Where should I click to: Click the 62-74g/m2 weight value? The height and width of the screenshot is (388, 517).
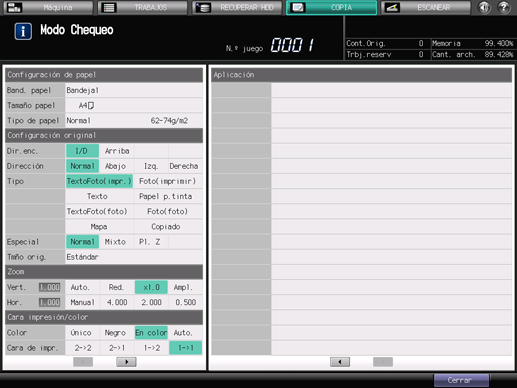[169, 121]
